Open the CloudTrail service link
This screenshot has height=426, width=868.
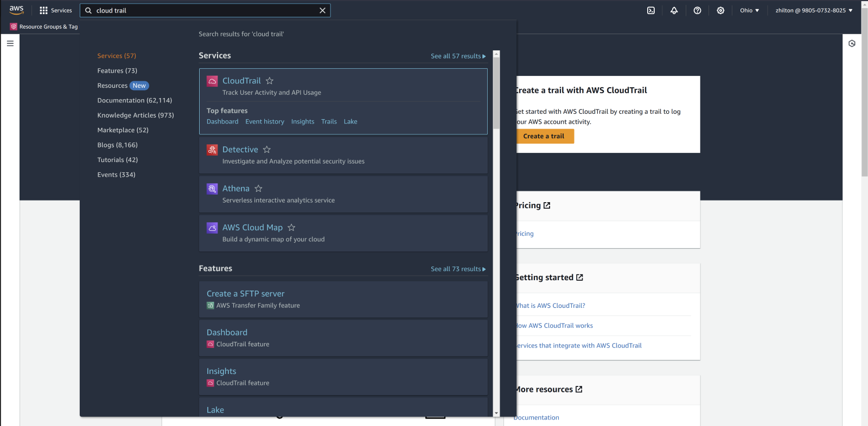tap(241, 81)
